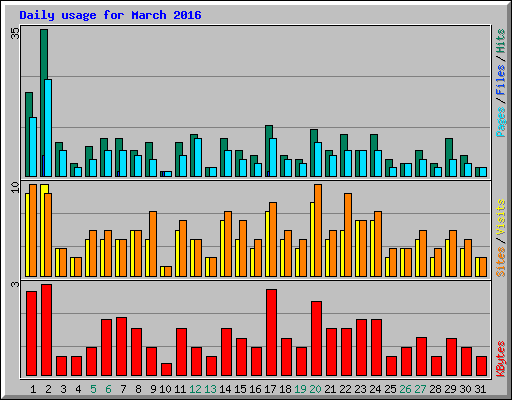Click the red KBytes bar for day 7

click(121, 347)
